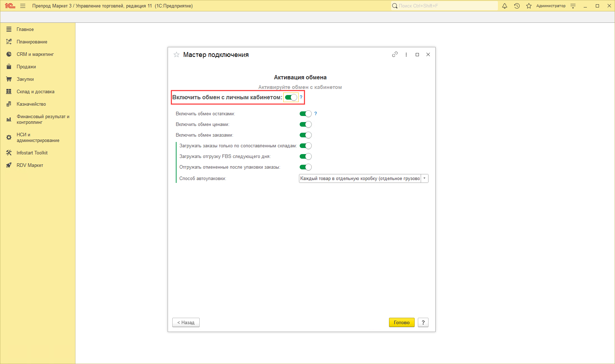
Task: Turn off Включить обмен заказами switch
Action: coord(305,135)
